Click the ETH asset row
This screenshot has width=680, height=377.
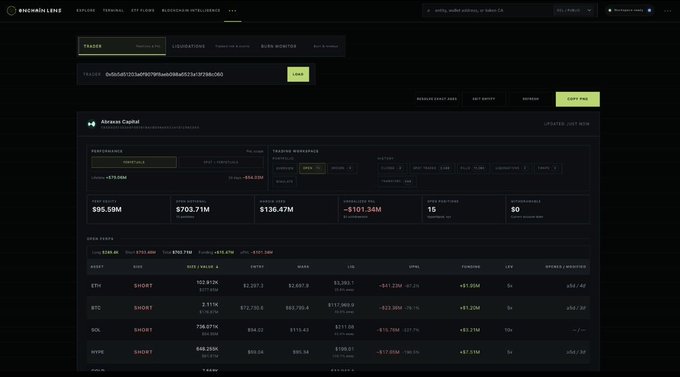338,286
